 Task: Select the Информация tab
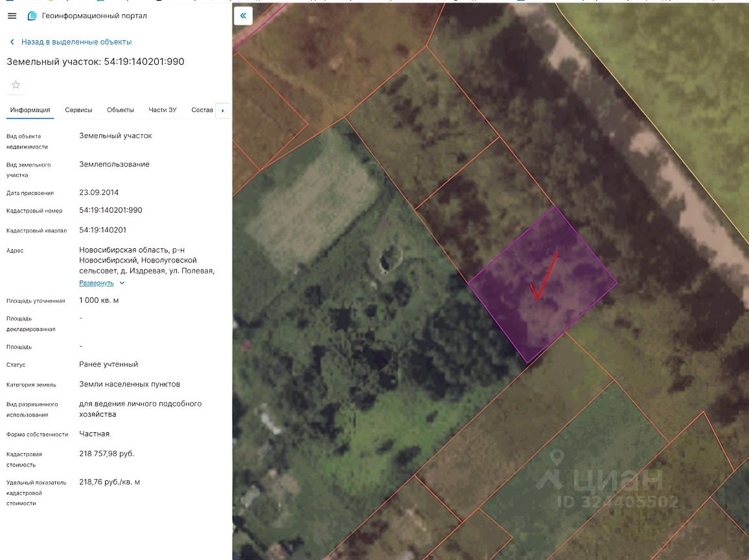pos(30,110)
